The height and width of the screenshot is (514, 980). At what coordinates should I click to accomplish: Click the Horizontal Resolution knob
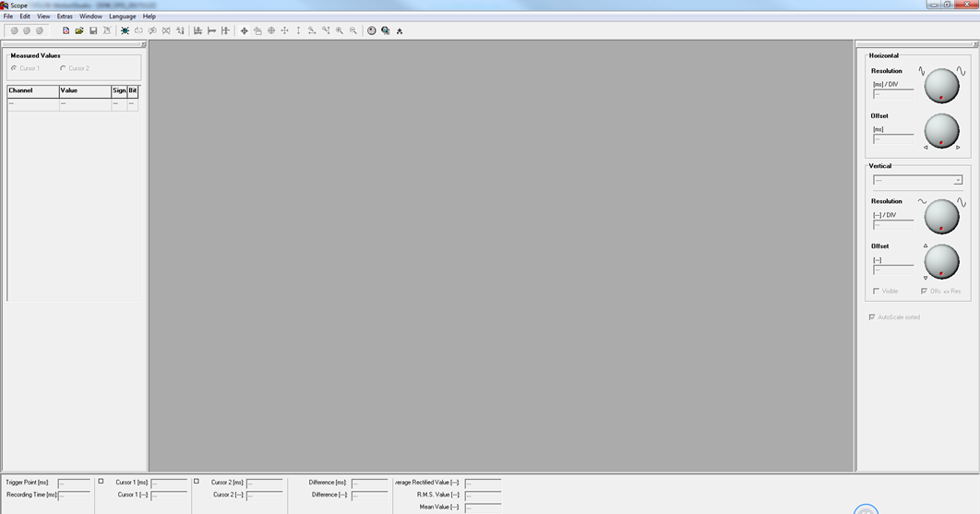click(941, 86)
